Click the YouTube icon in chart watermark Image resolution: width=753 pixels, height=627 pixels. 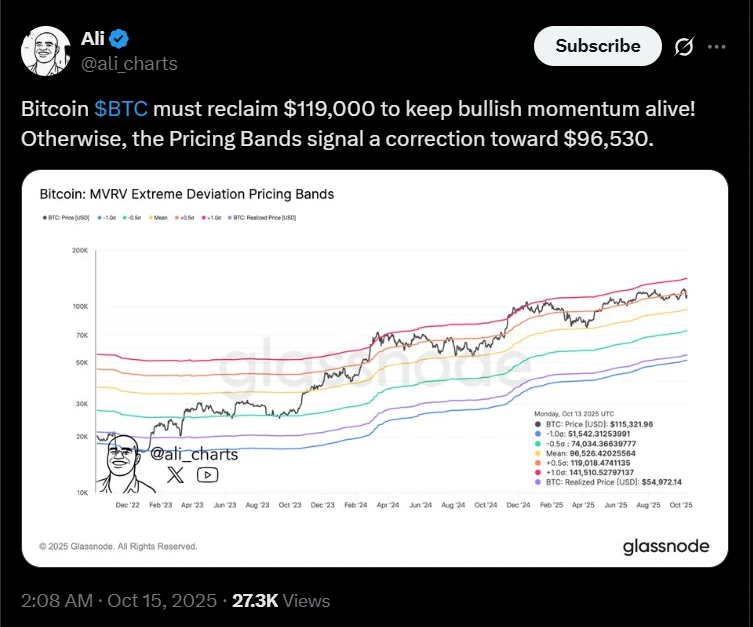tap(207, 474)
